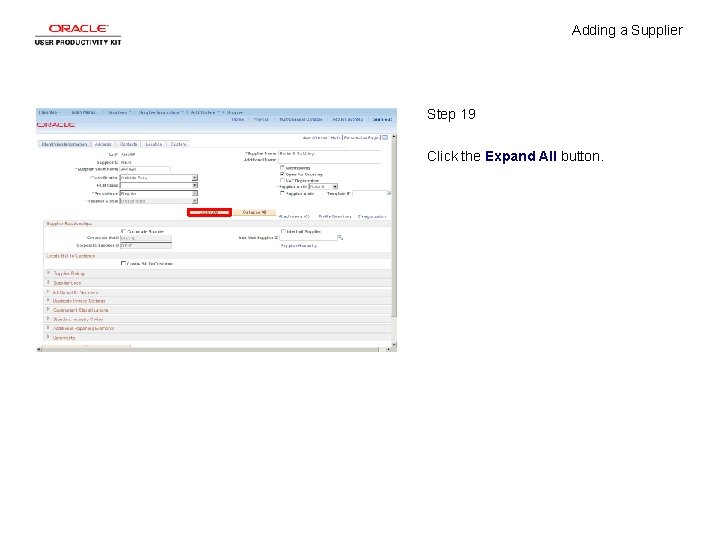Image resolution: width=720 pixels, height=540 pixels.
Task: Click into the Supplier Short Name field
Action: 145,169
